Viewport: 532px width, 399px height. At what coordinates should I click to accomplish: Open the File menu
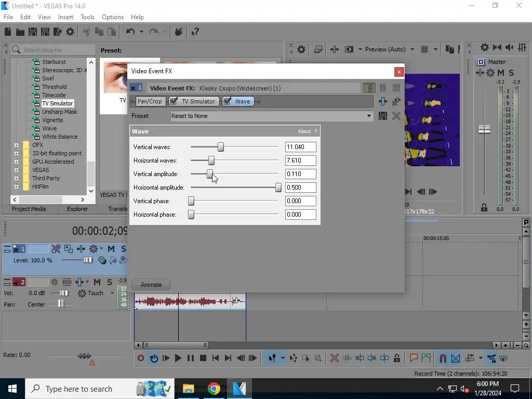8,17
